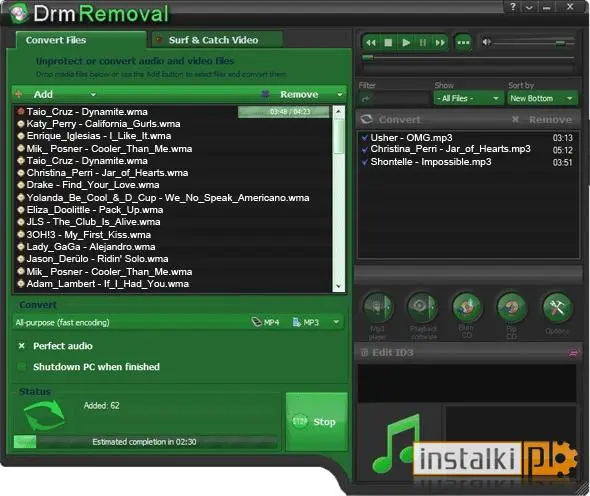Click the rewind playback button
590x496 pixels.
(371, 43)
